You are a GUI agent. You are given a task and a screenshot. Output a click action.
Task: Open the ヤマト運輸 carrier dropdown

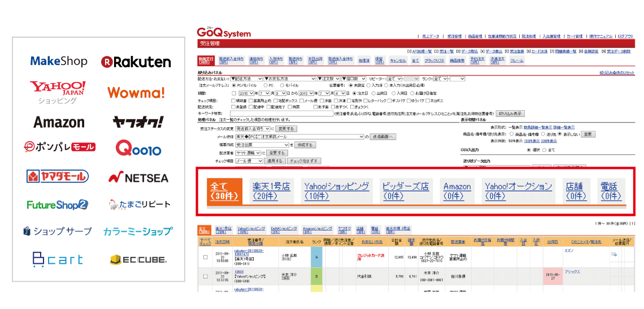click(x=248, y=153)
